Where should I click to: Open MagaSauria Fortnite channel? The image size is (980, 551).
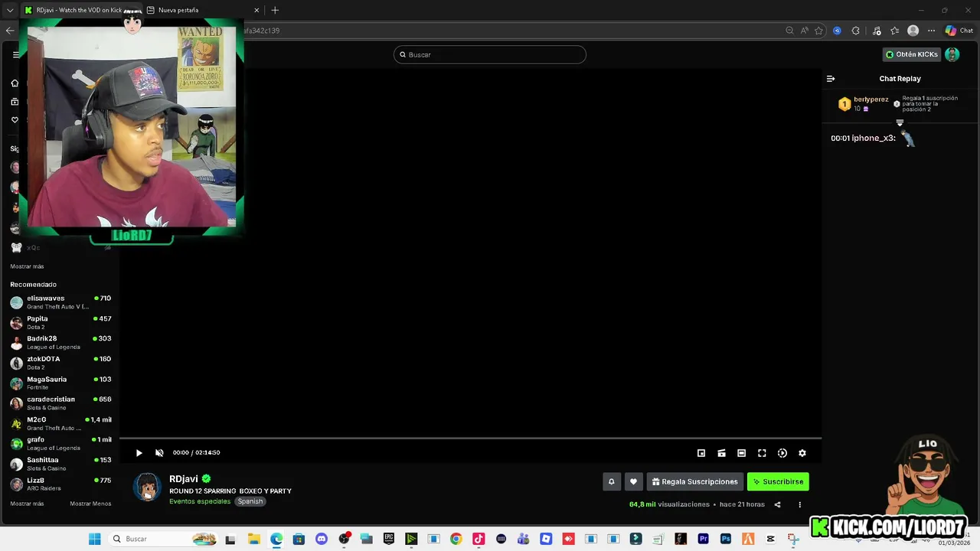[60, 383]
